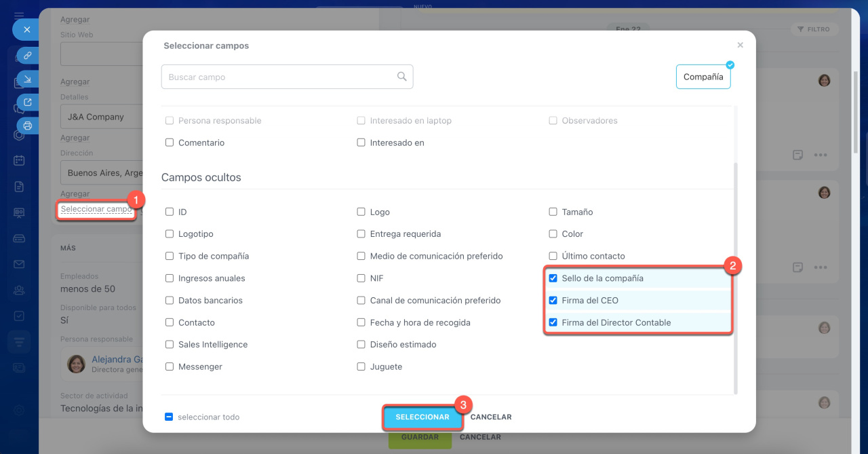Click the dialog's vertical scrollbar

735,271
